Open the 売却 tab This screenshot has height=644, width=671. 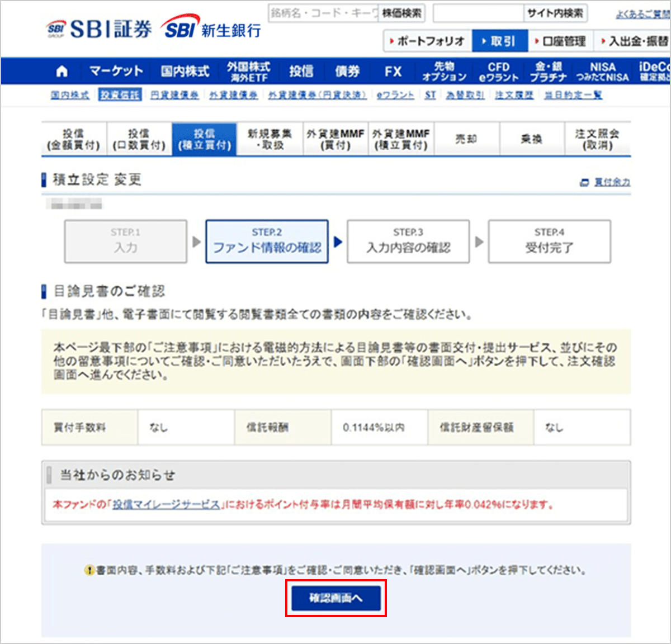tap(466, 139)
